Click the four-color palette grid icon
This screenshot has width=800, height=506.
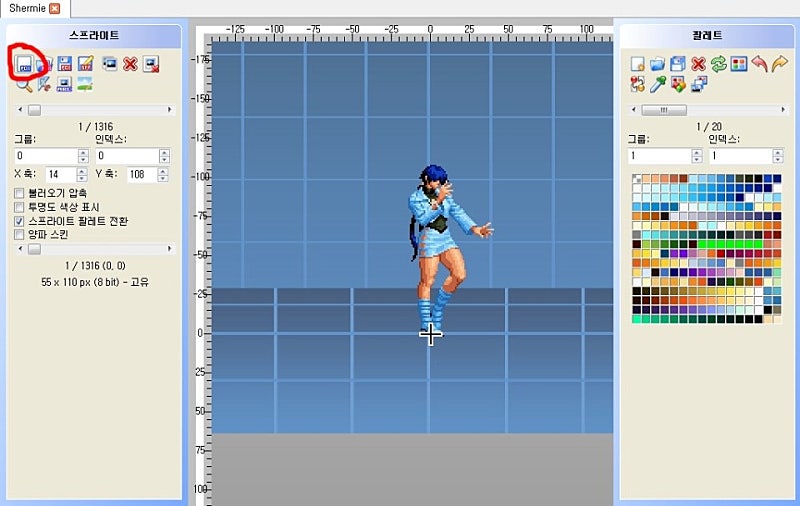pyautogui.click(x=739, y=64)
